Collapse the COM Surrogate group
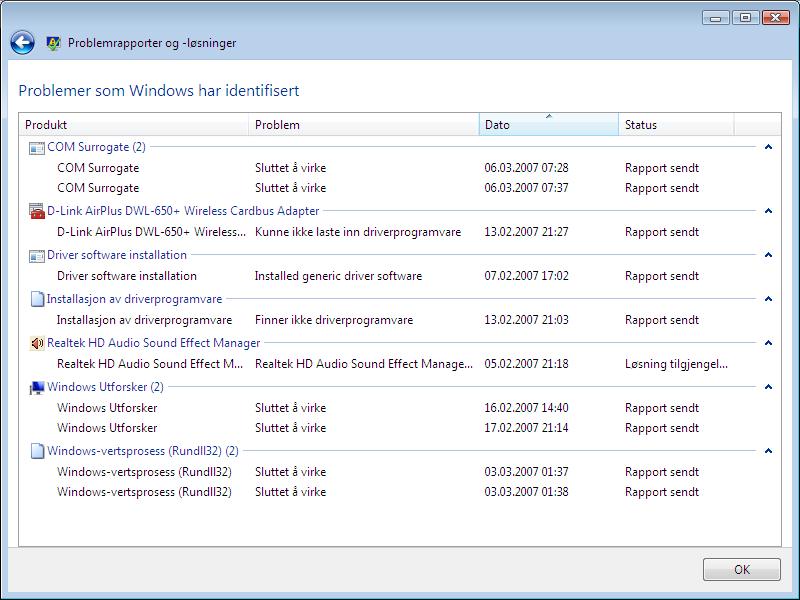Screen dimensions: 800x600 [768, 147]
